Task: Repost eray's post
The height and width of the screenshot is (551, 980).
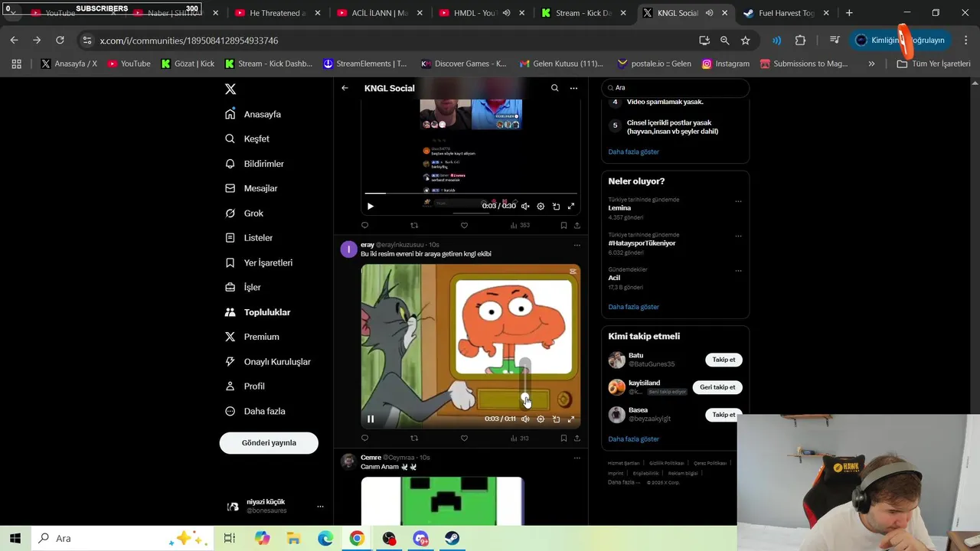Action: [414, 438]
